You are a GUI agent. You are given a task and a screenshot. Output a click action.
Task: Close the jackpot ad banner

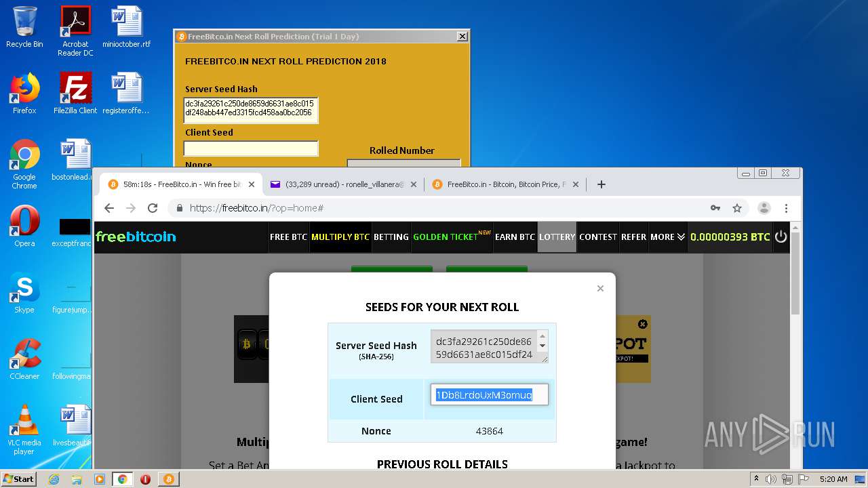pyautogui.click(x=643, y=324)
